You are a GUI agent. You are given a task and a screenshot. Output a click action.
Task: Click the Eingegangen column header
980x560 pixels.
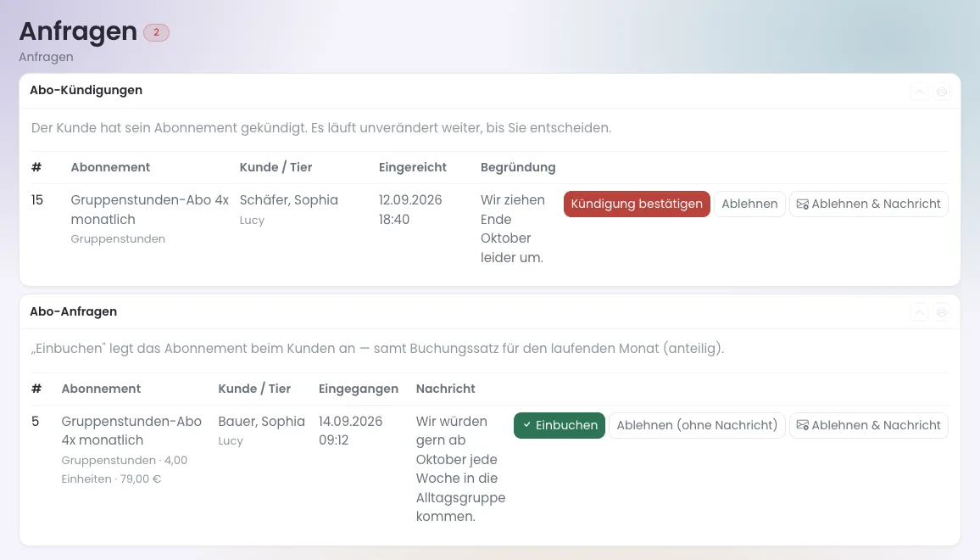click(358, 389)
